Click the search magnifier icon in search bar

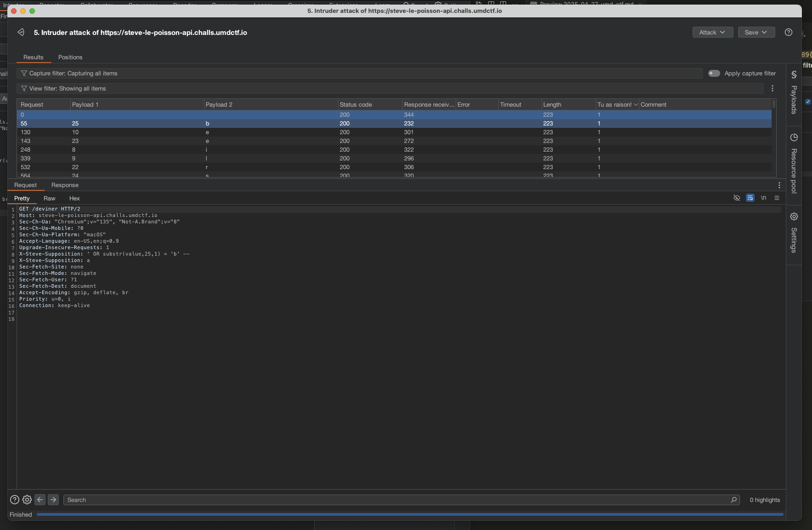coord(733,500)
